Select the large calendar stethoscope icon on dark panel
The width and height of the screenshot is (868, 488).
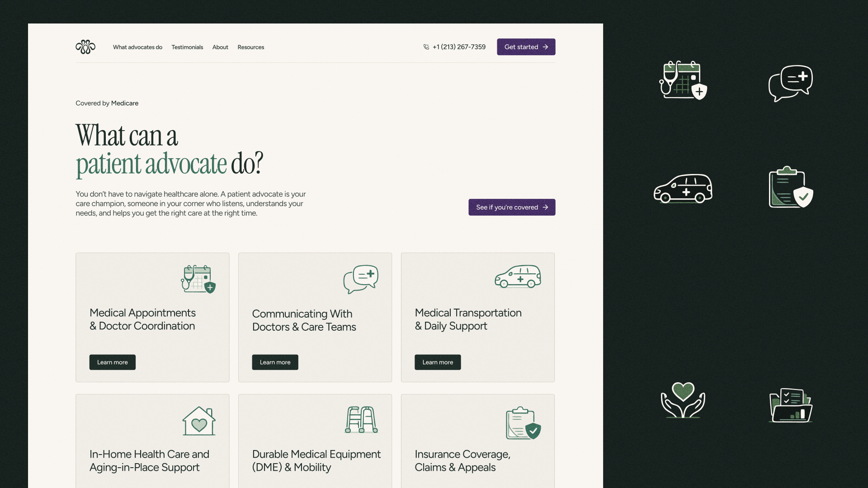tap(683, 80)
